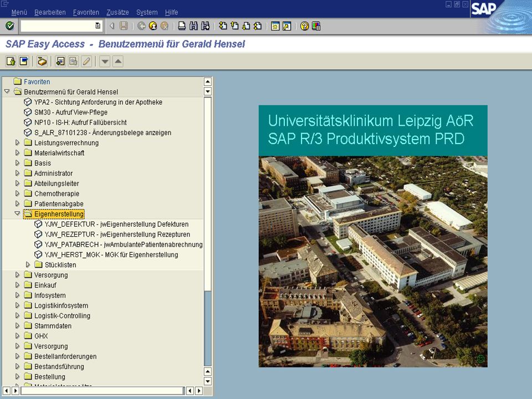532x399 pixels.
Task: Click the Change Favorites pencil icon
Action: (x=86, y=62)
